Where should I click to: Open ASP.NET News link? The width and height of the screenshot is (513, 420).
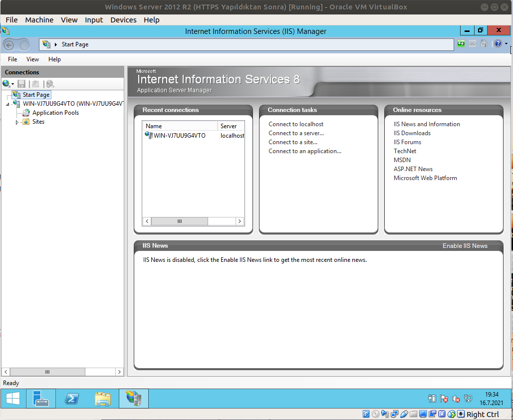click(413, 169)
